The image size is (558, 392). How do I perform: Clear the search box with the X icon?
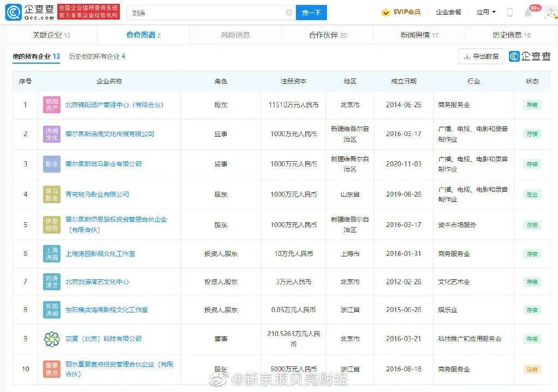(x=289, y=13)
